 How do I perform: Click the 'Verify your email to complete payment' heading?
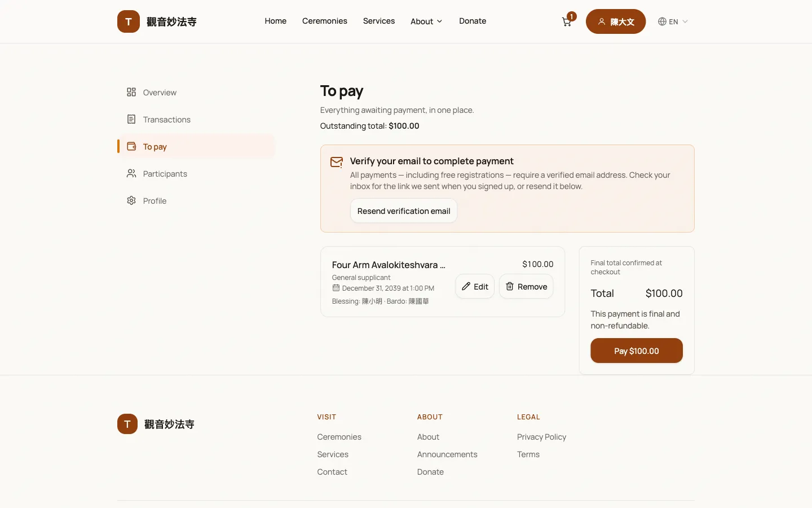click(x=431, y=161)
